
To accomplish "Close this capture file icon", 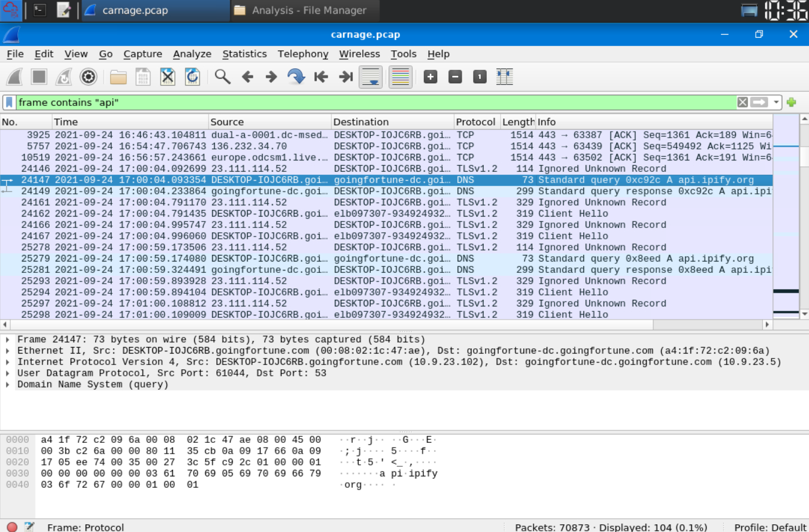I will pyautogui.click(x=167, y=77).
